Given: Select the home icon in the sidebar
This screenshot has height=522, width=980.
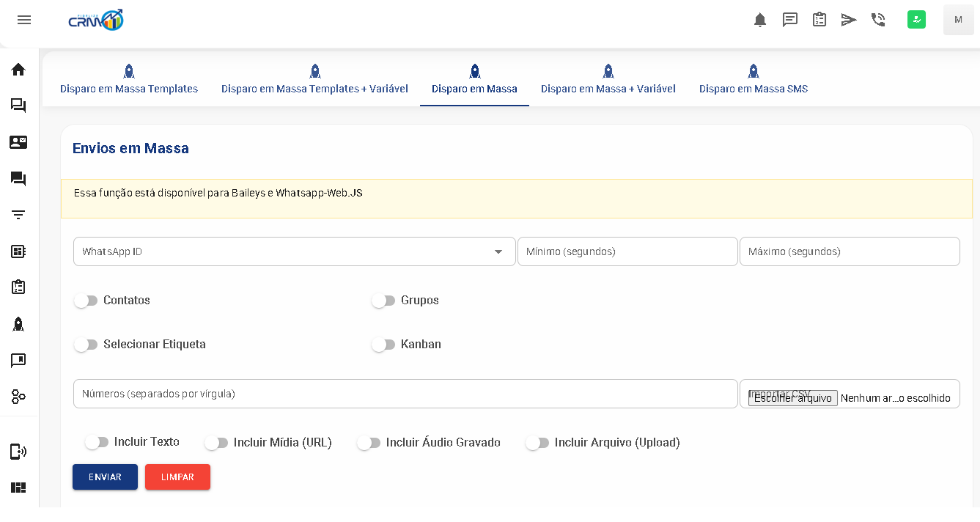Looking at the screenshot, I should (x=18, y=69).
